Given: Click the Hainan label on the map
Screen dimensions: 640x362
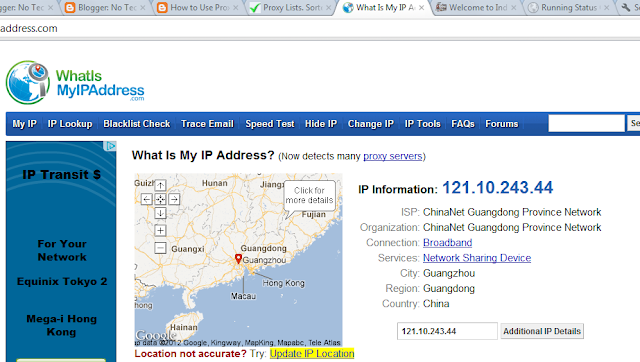Looking at the screenshot, I should coord(184,327).
